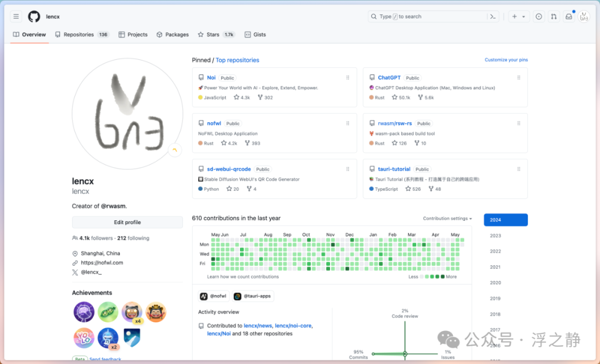Viewport: 600px width, 364px height.
Task: Select the 2021 contribution year
Action: coord(495,267)
